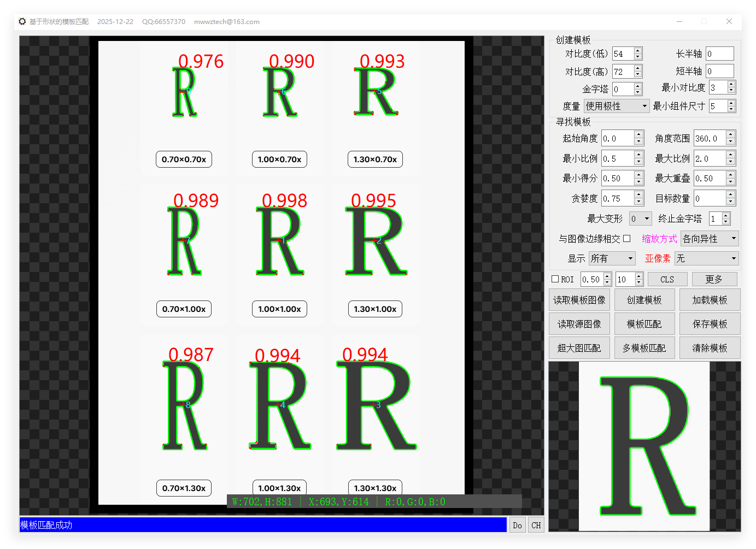The width and height of the screenshot is (756, 549).
Task: Open the 度量 dropdown (使用极性)
Action: (616, 106)
